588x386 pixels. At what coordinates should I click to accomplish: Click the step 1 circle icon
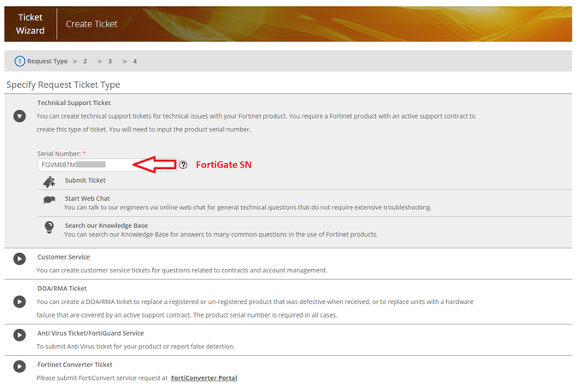(20, 61)
